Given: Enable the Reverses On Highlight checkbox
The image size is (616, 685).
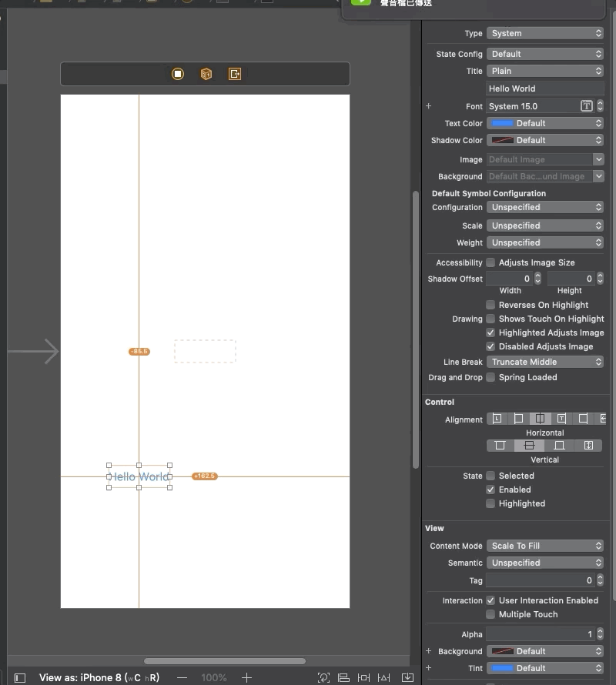Looking at the screenshot, I should (x=490, y=305).
